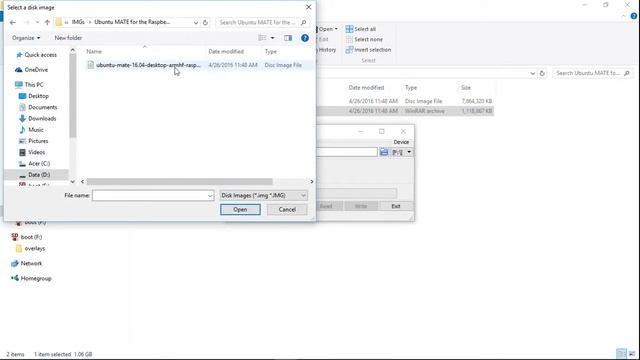This screenshot has height=360, width=640.
Task: Collapse the Explorer ribbon chevron
Action: (623, 16)
